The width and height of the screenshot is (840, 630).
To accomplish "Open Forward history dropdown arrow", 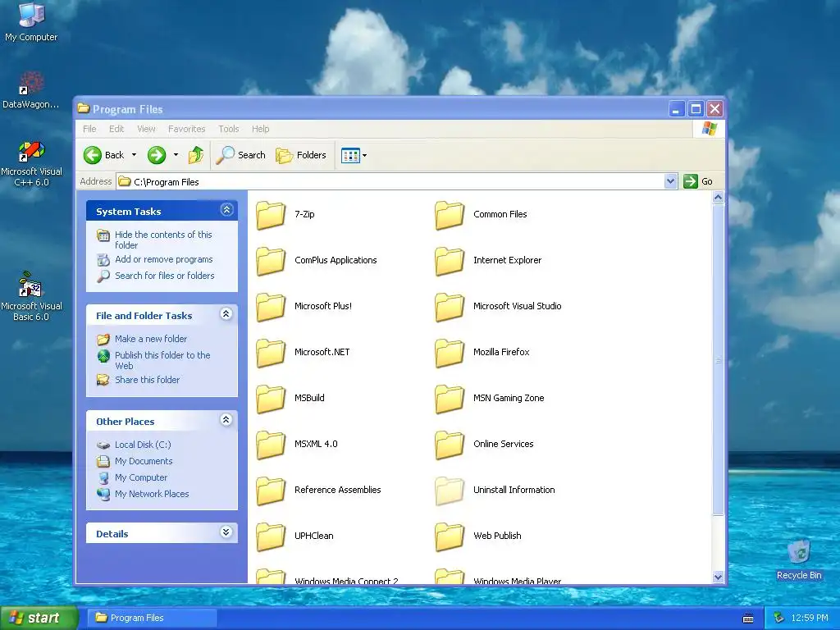I will tap(176, 155).
